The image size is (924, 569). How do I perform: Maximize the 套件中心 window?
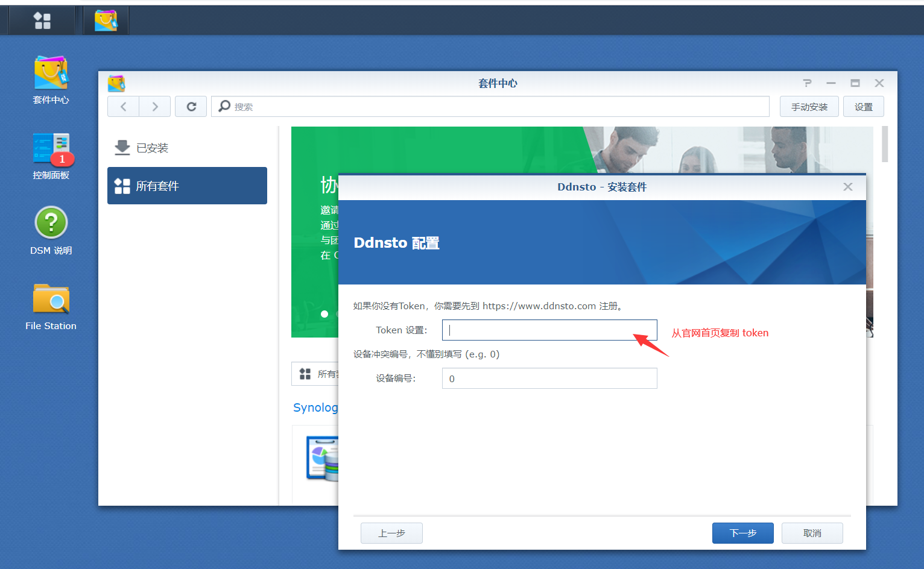pyautogui.click(x=855, y=83)
